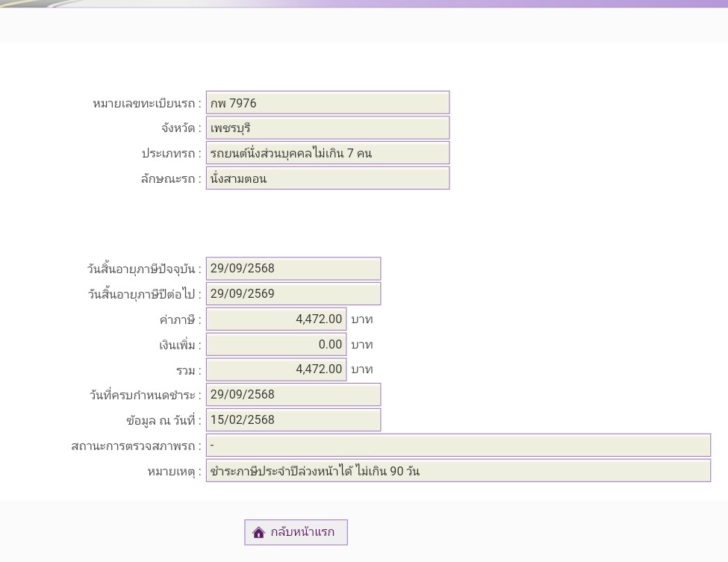Click the ลักษณะรถ field showing นั่งสามตอน
The image size is (728, 562).
328,178
